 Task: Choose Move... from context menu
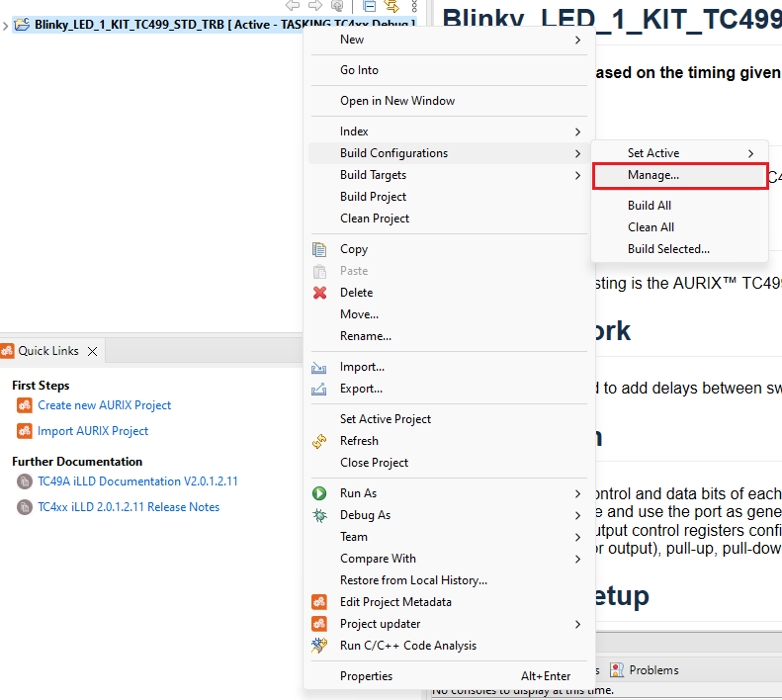point(449,314)
